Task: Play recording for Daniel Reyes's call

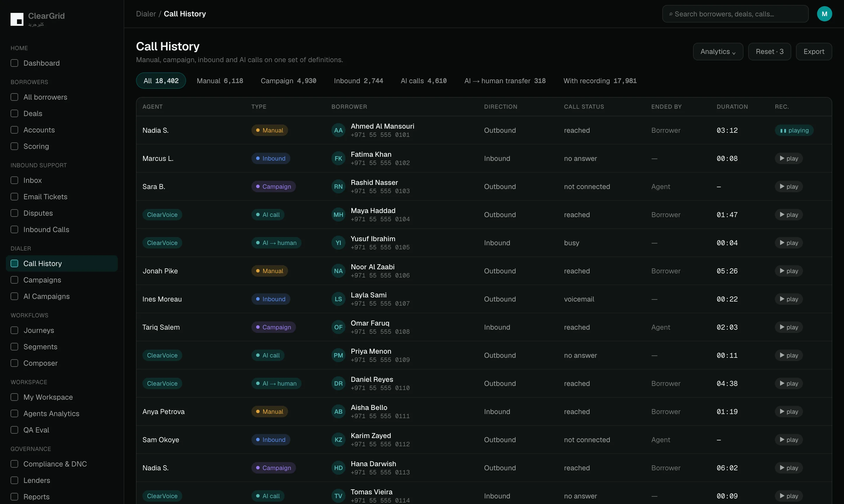Action: [x=789, y=384]
